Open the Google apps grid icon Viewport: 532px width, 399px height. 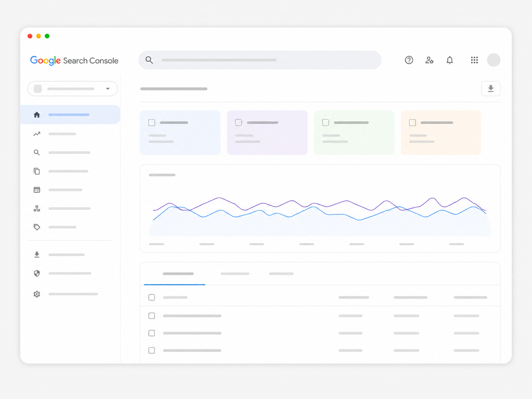tap(474, 60)
